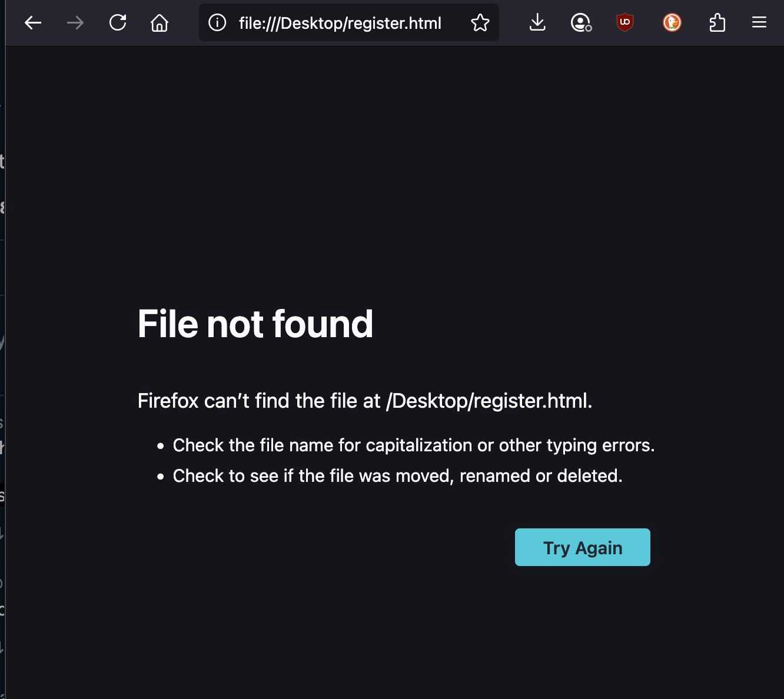Show the Extensions puzzle menu

[717, 23]
